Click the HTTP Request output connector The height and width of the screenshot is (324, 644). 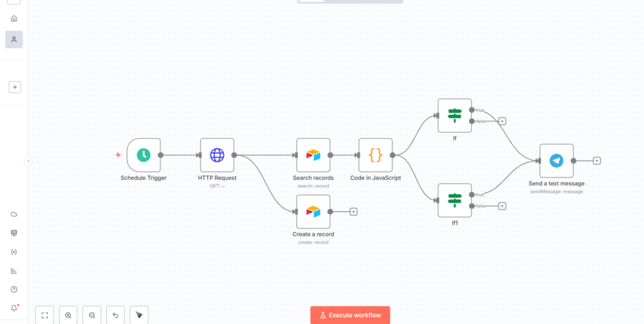coord(234,155)
